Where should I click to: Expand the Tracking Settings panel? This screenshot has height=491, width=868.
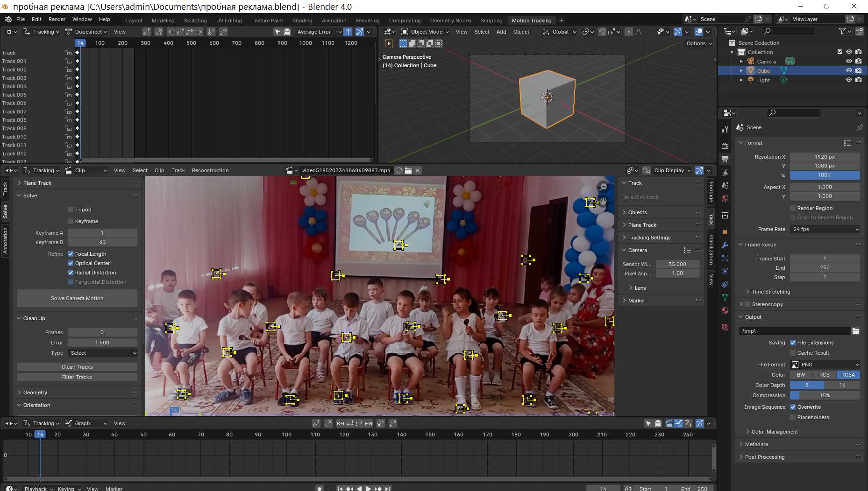649,238
